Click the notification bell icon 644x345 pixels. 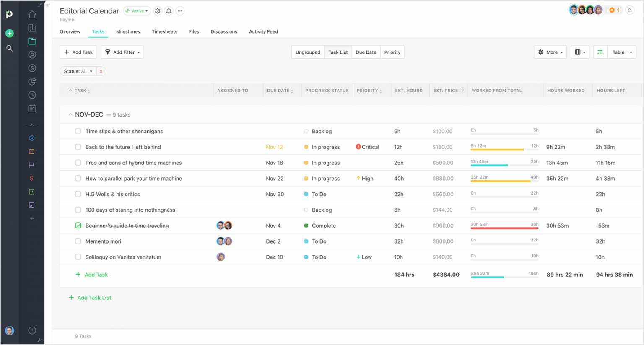coord(169,11)
